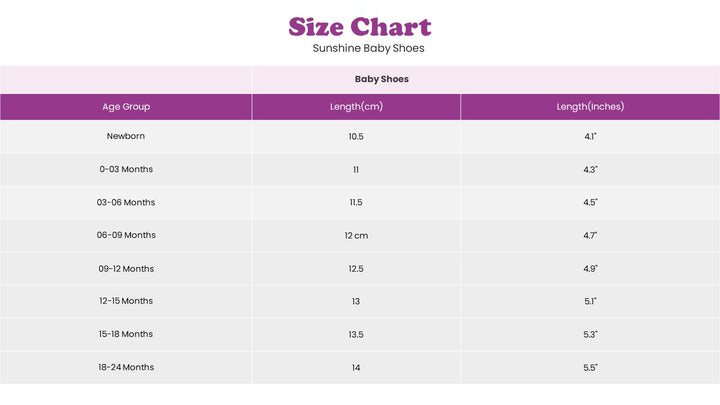The image size is (720, 405).
Task: Select the 13.5 cm length value
Action: click(x=356, y=334)
